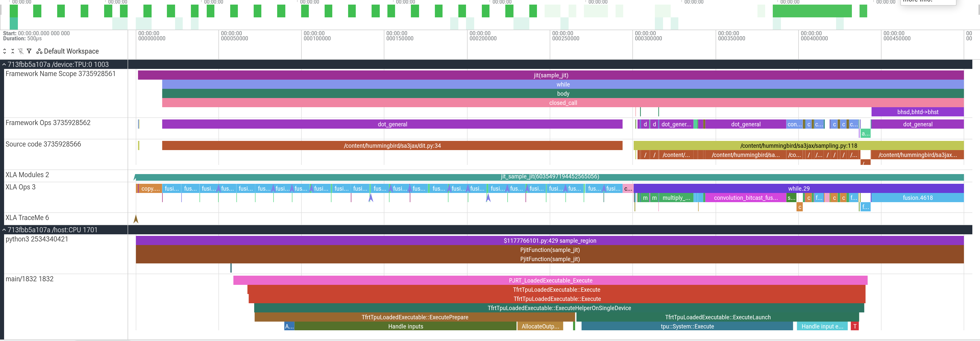Select the dit.py:34 source code slice
This screenshot has width=980, height=341.
click(x=392, y=146)
